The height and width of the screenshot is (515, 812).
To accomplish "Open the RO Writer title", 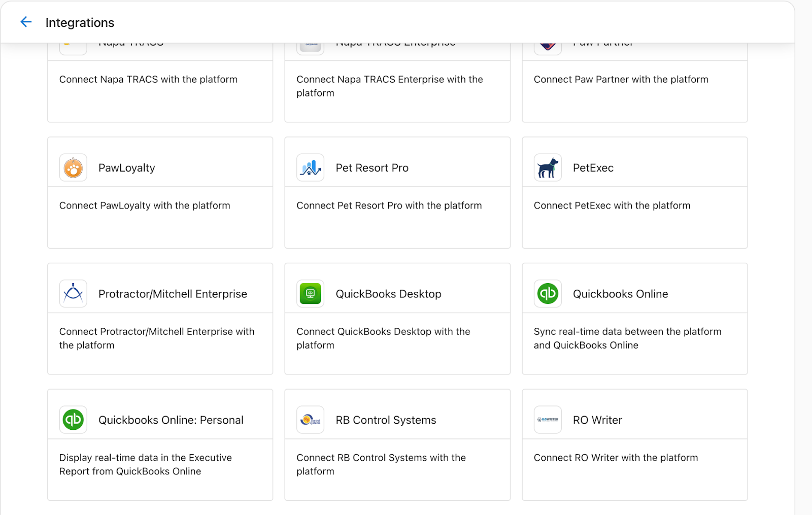I will (597, 420).
